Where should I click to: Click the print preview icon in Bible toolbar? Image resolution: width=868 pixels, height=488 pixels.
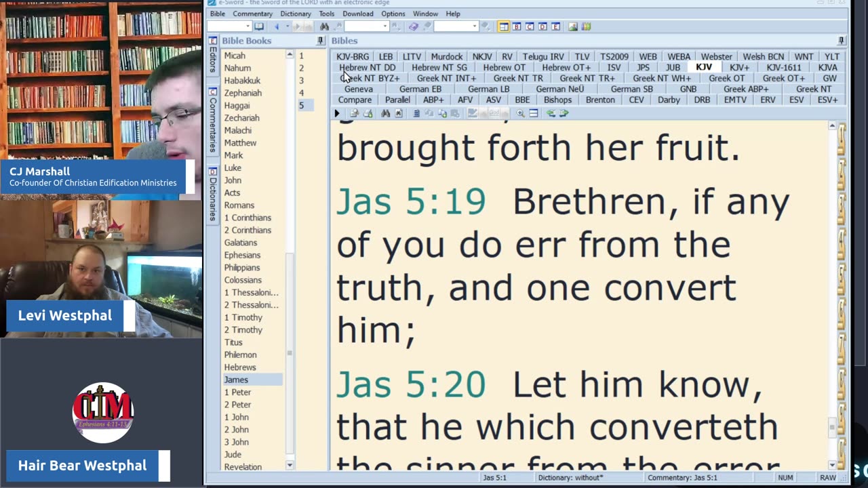coord(354,113)
